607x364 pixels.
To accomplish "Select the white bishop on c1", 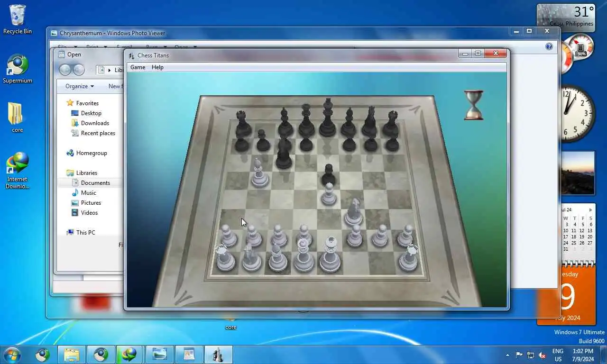I will 277,259.
